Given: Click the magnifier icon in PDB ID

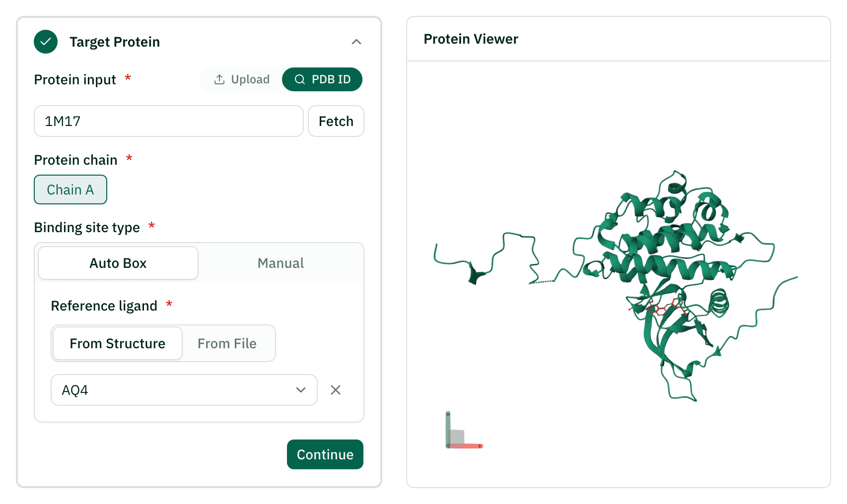Looking at the screenshot, I should (300, 79).
